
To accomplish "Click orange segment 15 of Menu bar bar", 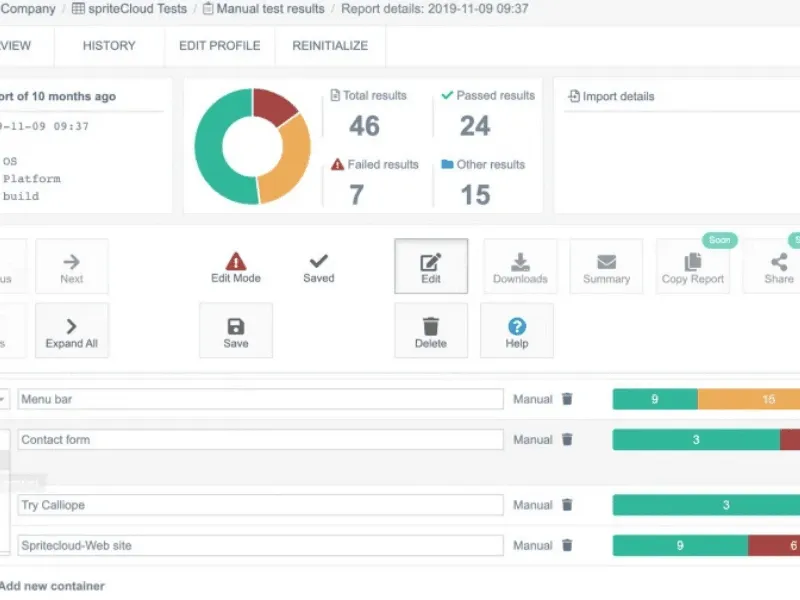I will coord(749,399).
